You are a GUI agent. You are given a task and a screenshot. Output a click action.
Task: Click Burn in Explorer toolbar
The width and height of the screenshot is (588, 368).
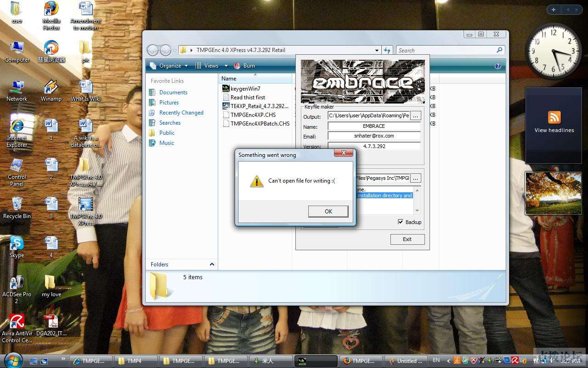pos(244,66)
